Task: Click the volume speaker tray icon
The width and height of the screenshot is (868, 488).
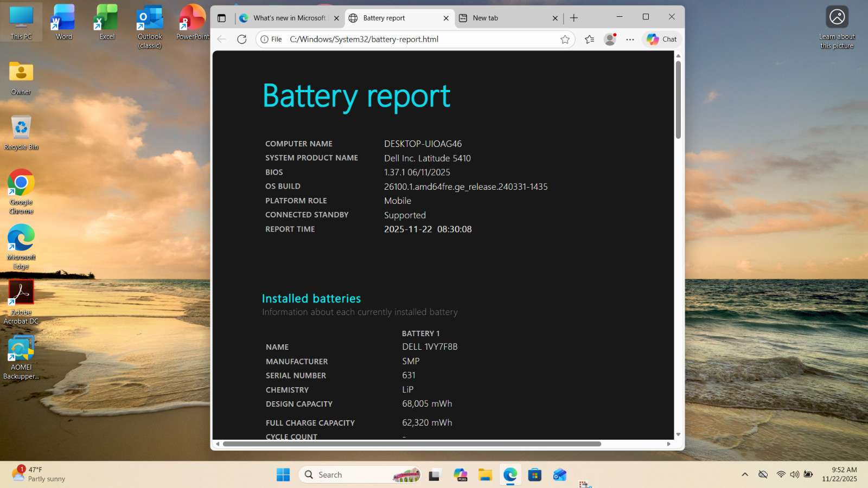Action: [794, 474]
